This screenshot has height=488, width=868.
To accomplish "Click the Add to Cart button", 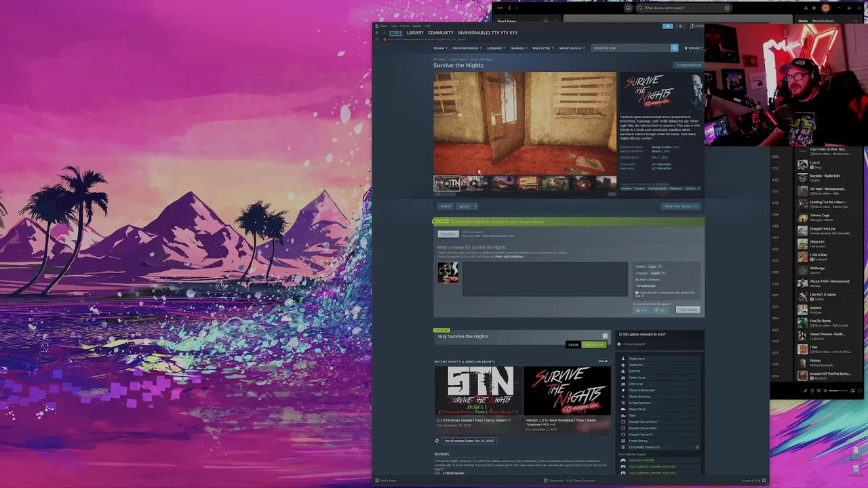I will point(593,344).
